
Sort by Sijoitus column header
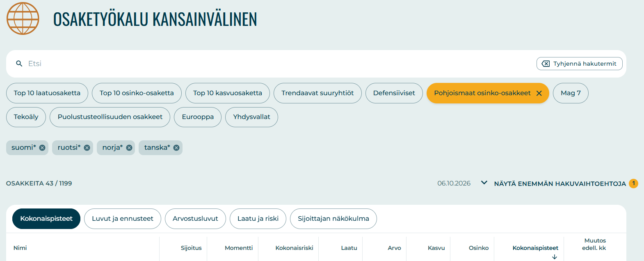[191, 248]
